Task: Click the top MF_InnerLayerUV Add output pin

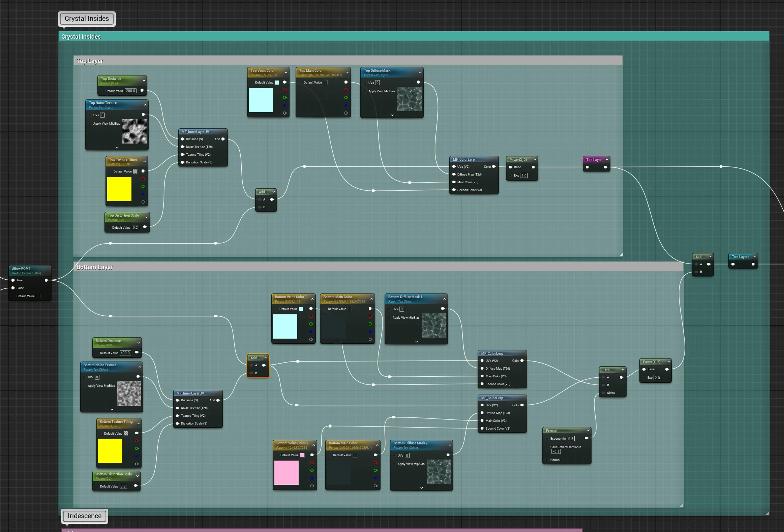Action: tap(223, 139)
